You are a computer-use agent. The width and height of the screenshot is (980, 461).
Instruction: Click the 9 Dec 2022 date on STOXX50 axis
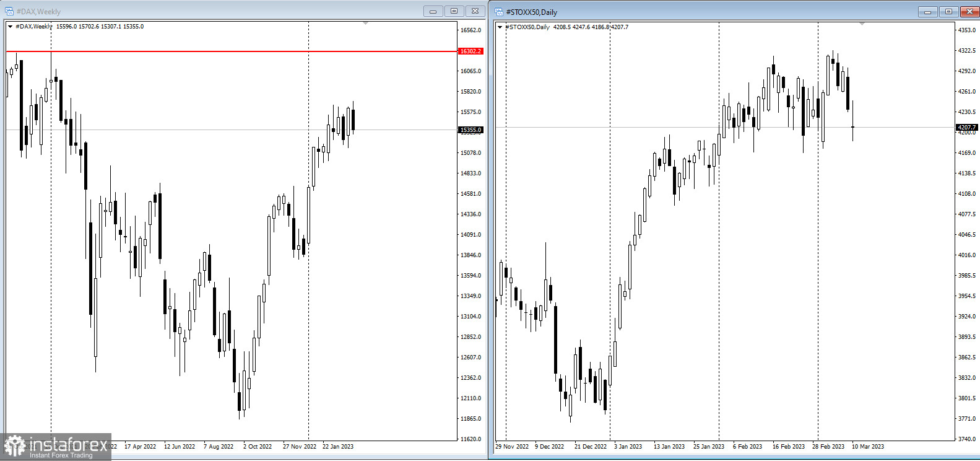tap(550, 447)
